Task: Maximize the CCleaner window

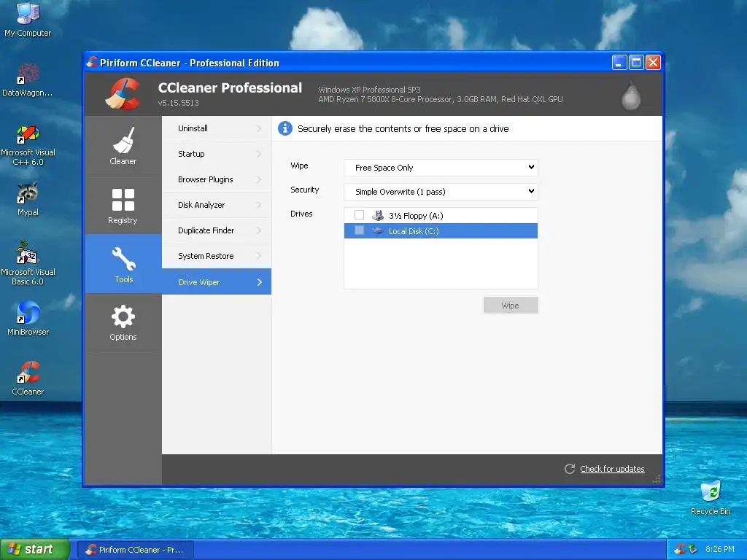Action: pos(636,63)
